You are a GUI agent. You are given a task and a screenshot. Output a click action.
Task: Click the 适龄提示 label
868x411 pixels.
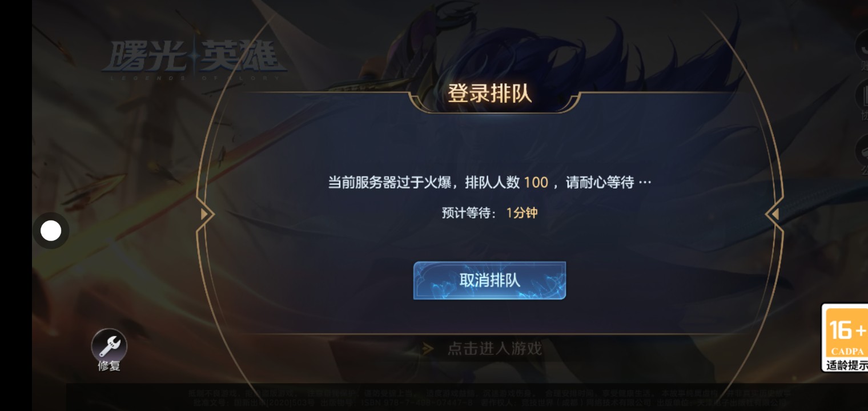coord(847,365)
